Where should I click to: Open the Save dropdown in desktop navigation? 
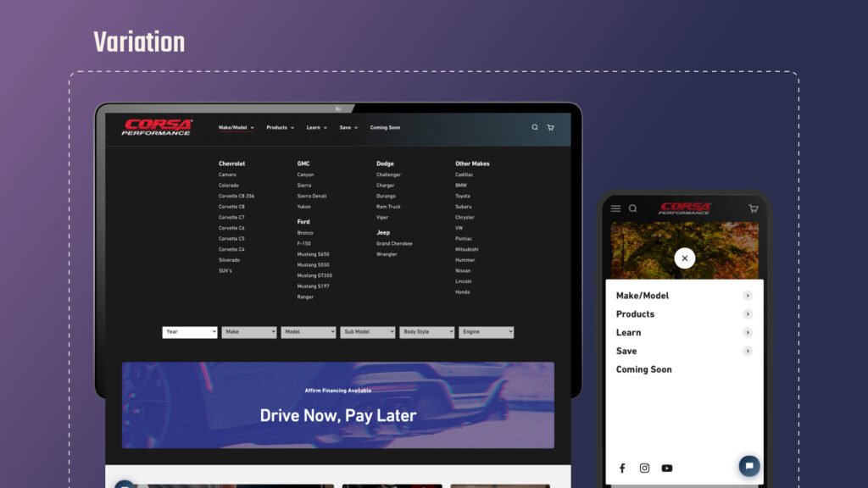(348, 128)
